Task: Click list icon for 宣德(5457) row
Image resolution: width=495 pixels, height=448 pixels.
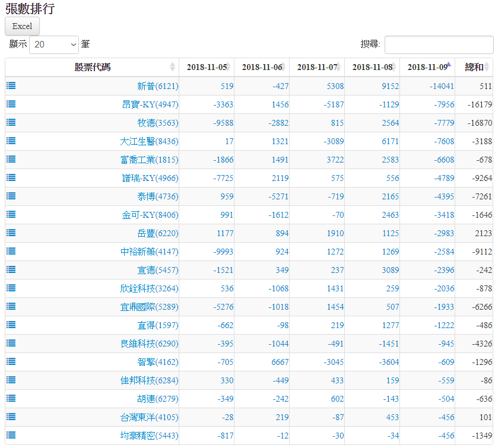Action: click(x=11, y=269)
